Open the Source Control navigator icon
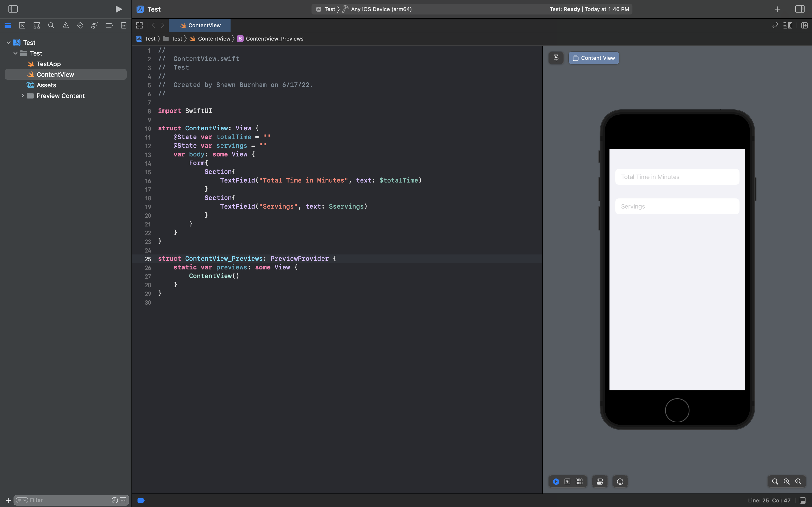 pos(22,26)
